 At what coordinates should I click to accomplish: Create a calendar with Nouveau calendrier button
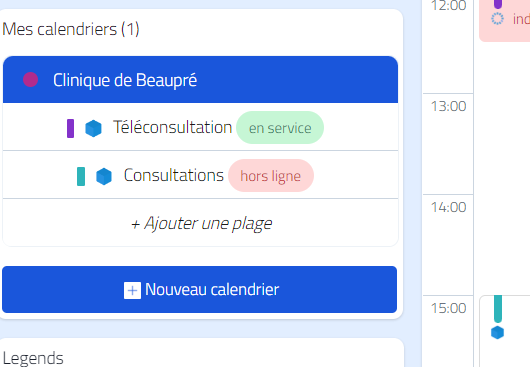point(199,290)
